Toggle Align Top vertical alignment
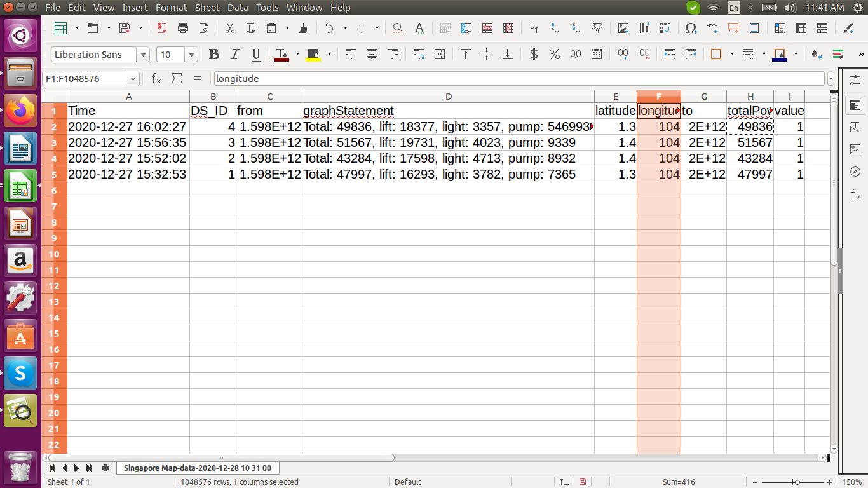Image resolution: width=868 pixels, height=488 pixels. (x=466, y=55)
